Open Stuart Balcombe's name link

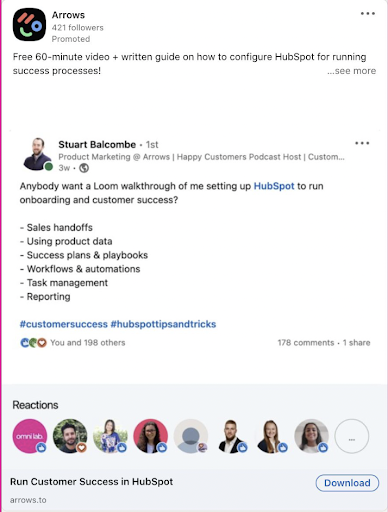coord(97,144)
